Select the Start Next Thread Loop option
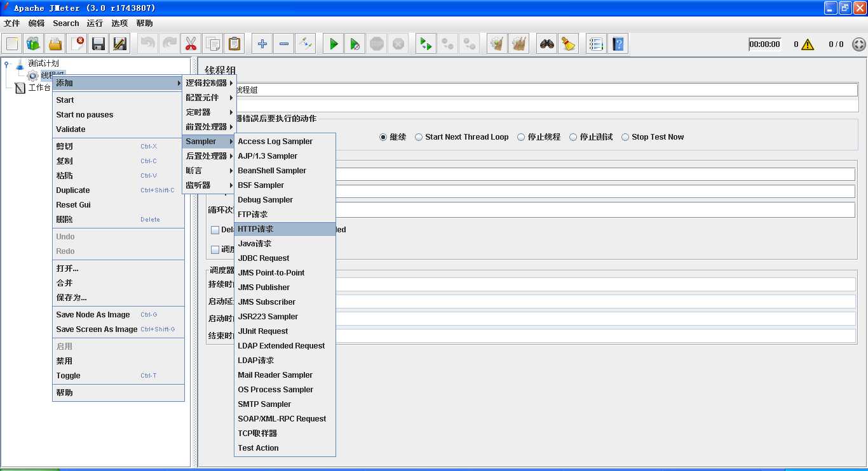This screenshot has width=868, height=471. 419,137
